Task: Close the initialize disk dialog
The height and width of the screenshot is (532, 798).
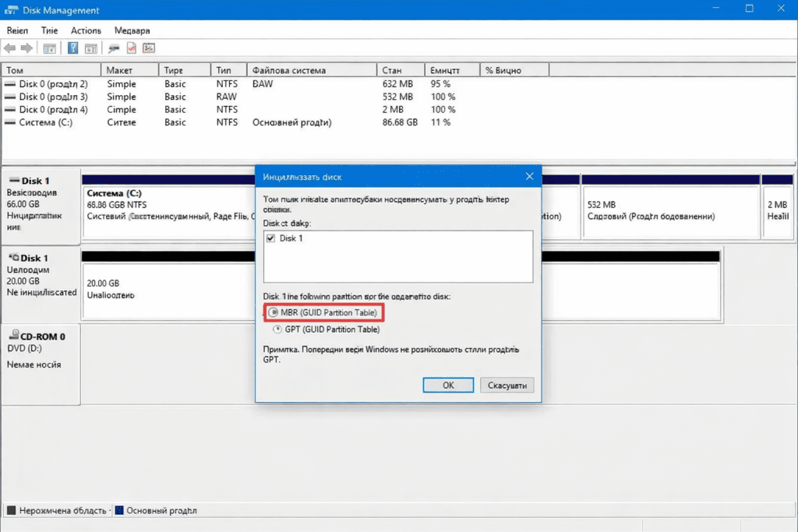Action: (529, 176)
